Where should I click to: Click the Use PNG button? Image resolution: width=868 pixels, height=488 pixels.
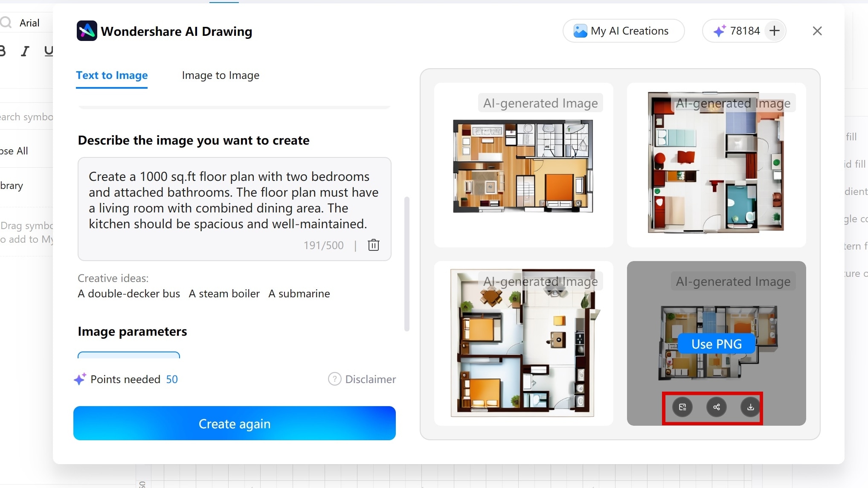(716, 344)
